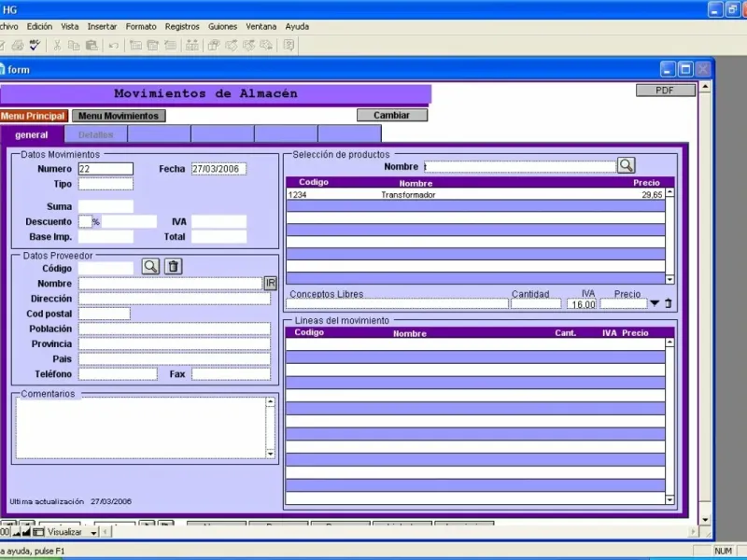The image size is (747, 560).
Task: Click the undo arrow toolbar icon
Action: point(113,45)
